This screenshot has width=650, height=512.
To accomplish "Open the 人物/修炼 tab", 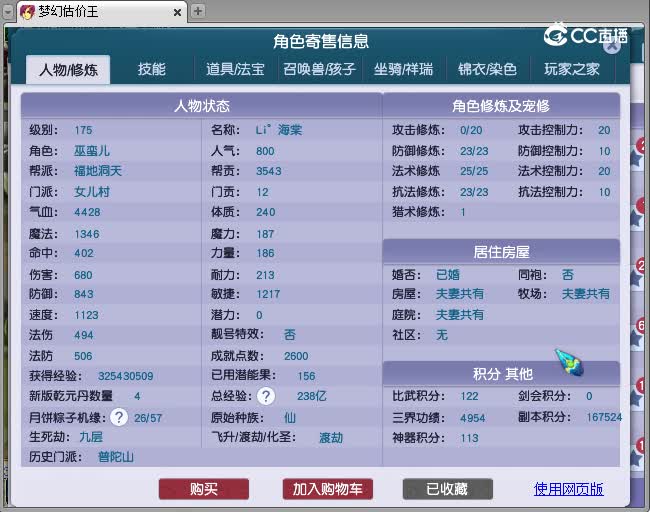I will (68, 70).
